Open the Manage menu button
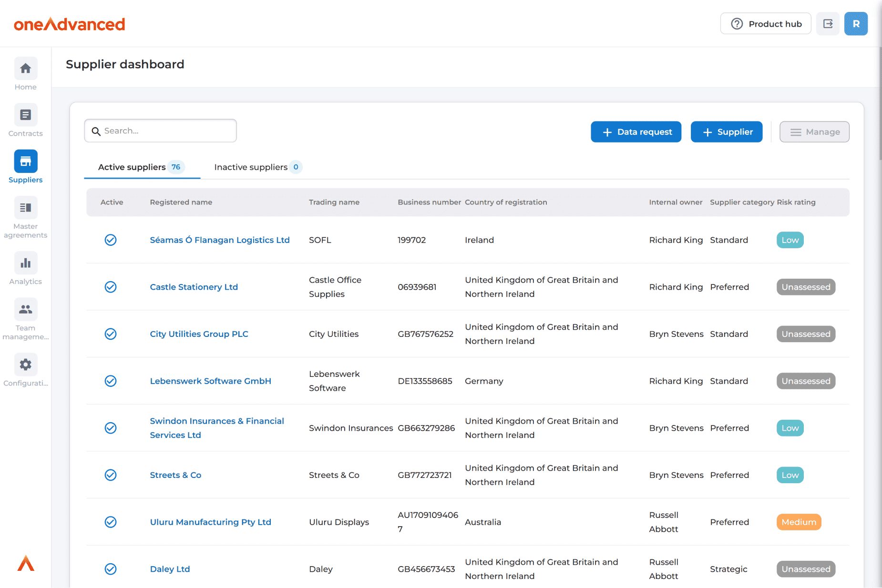This screenshot has width=882, height=588. (814, 132)
